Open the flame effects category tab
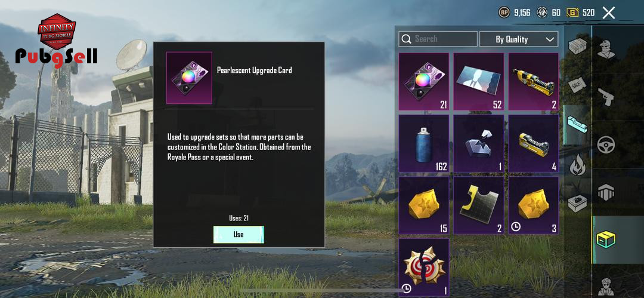Viewport: 644px width, 298px height. [x=577, y=165]
